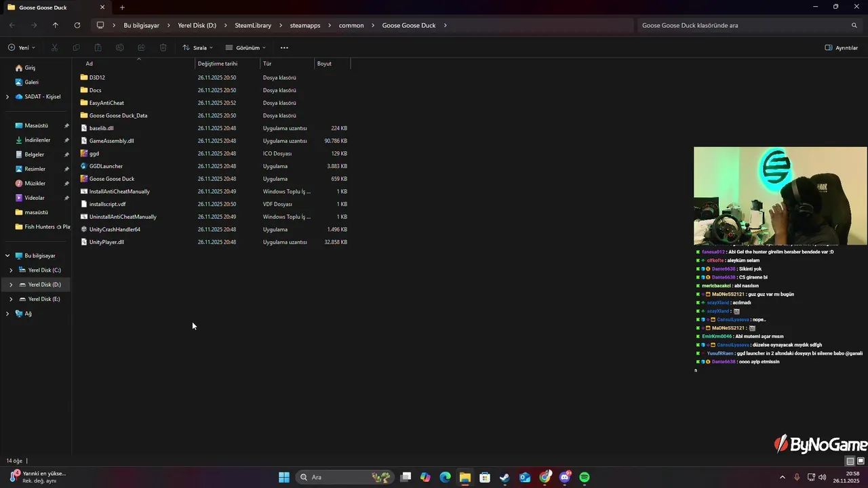
Task: Go up one folder level
Action: [56, 25]
